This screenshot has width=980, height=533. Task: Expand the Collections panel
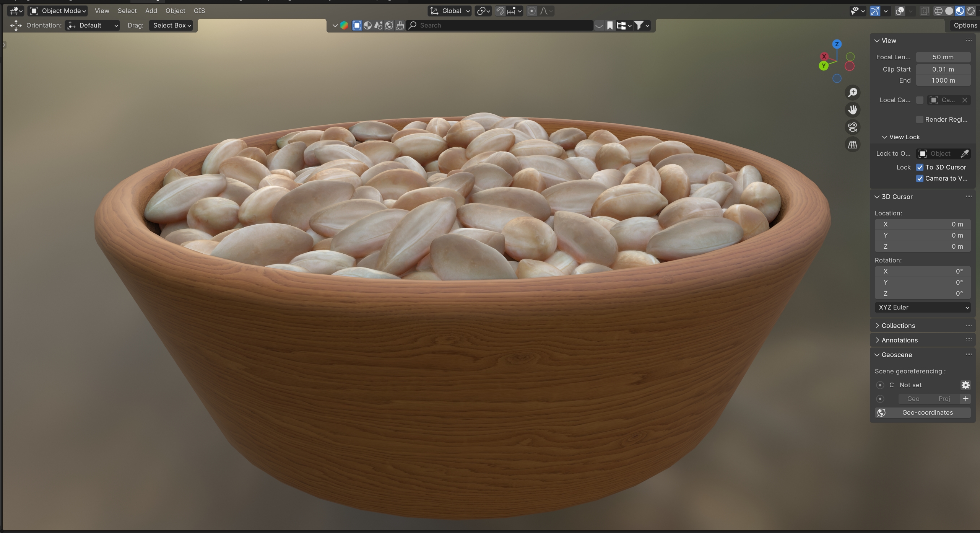click(x=898, y=326)
